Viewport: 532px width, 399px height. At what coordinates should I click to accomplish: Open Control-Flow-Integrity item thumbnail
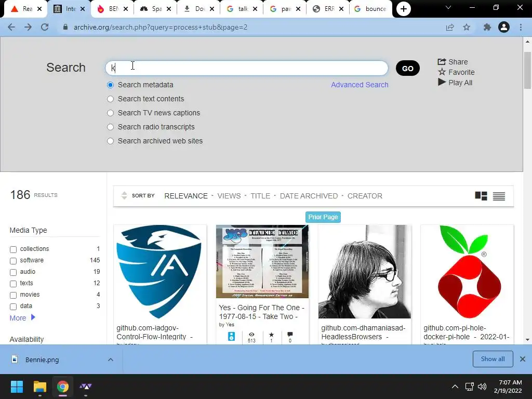click(159, 271)
